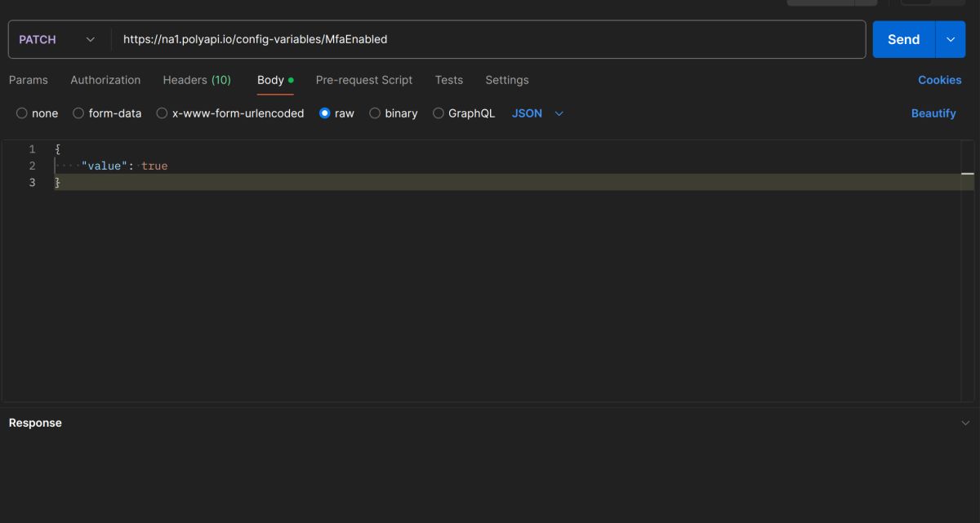Image resolution: width=980 pixels, height=523 pixels.
Task: Click the true value in line 2
Action: pos(154,166)
